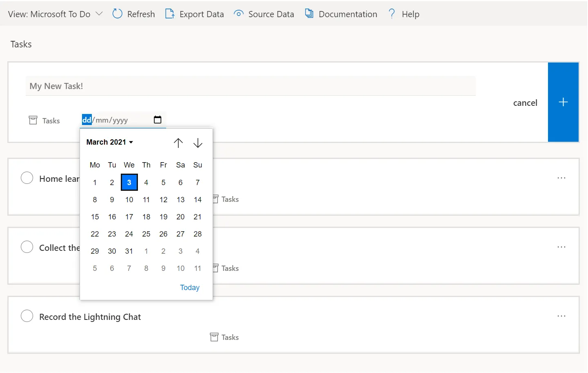This screenshot has height=373, width=588.
Task: Open Source Data via its eye icon
Action: pyautogui.click(x=238, y=13)
